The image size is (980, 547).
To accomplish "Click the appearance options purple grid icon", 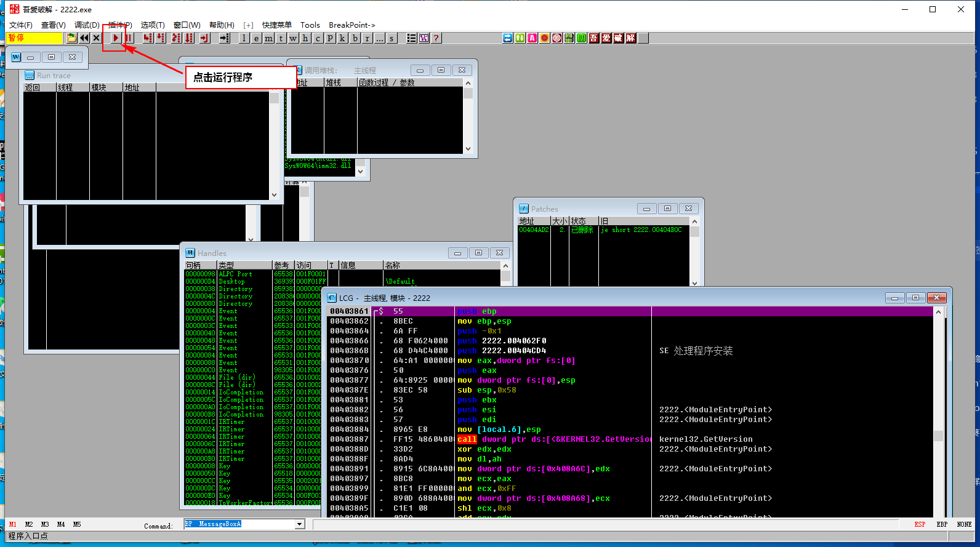I will tap(424, 38).
